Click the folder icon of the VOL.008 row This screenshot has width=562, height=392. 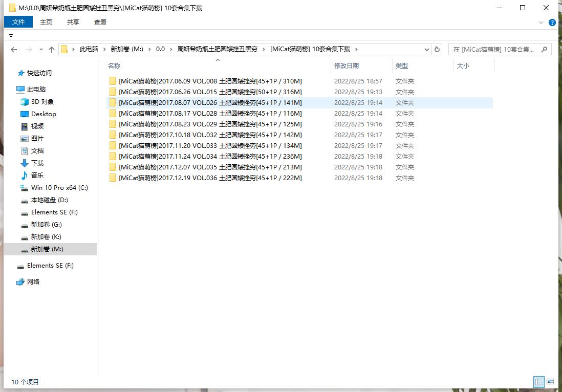tap(113, 81)
